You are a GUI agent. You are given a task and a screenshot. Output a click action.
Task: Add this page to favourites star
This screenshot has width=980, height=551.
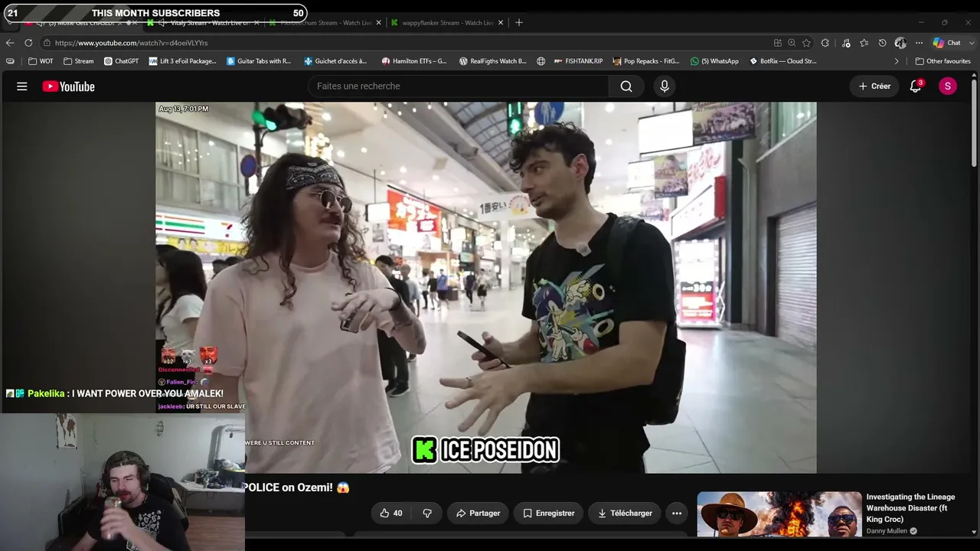coord(806,43)
